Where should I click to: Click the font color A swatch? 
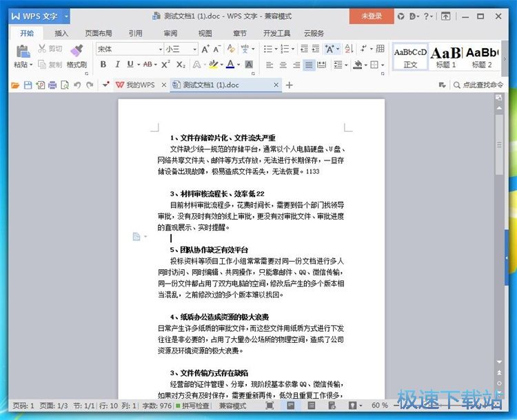click(x=230, y=65)
